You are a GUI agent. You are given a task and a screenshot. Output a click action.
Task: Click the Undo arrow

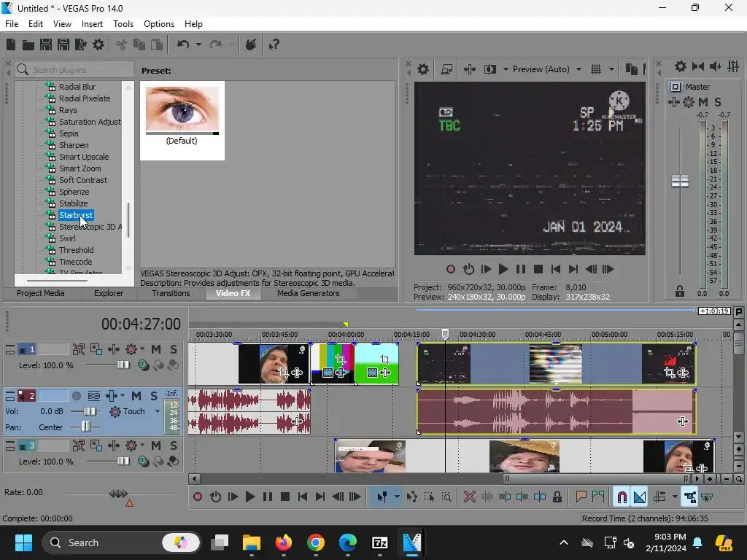183,44
